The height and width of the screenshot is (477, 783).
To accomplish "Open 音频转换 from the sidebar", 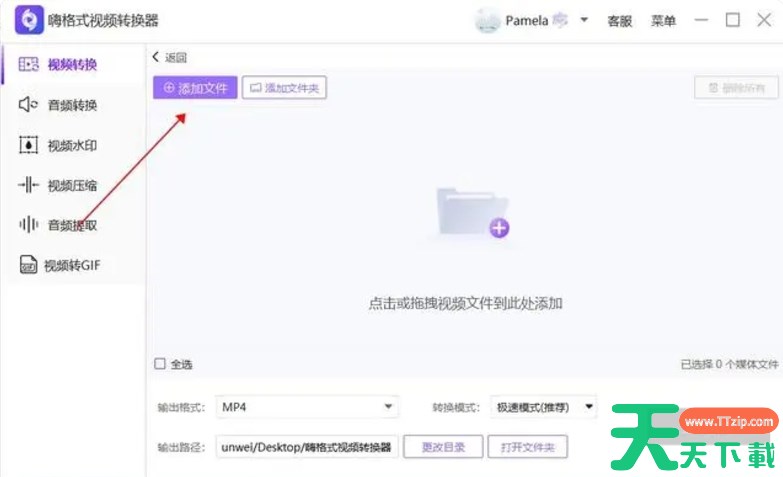I will click(60, 105).
